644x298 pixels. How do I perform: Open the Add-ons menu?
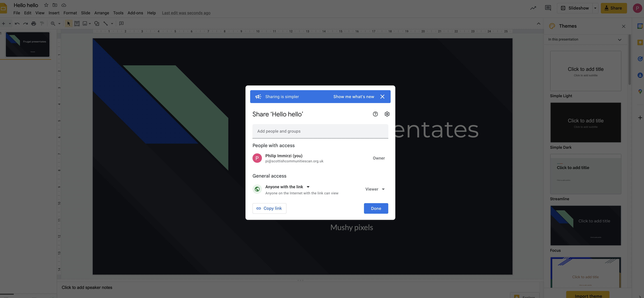tap(135, 13)
